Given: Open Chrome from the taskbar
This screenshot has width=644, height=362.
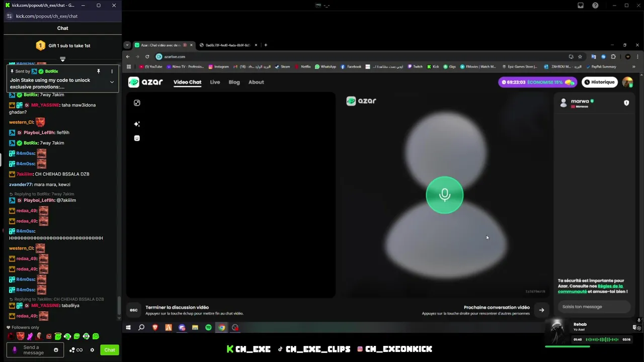Looking at the screenshot, I should point(221,327).
